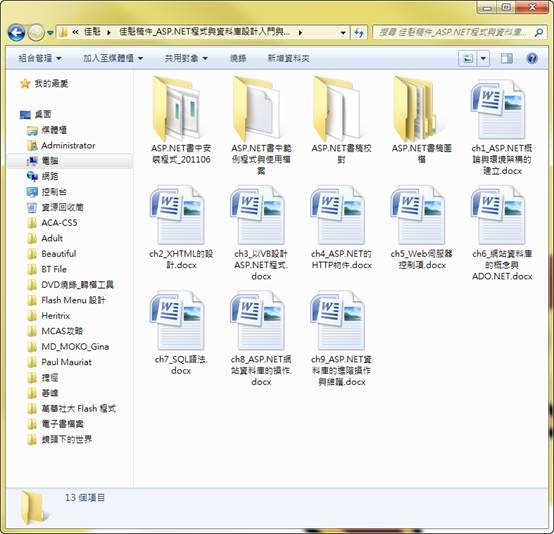Open the 加入至媒體櫃 menu

tap(113, 58)
